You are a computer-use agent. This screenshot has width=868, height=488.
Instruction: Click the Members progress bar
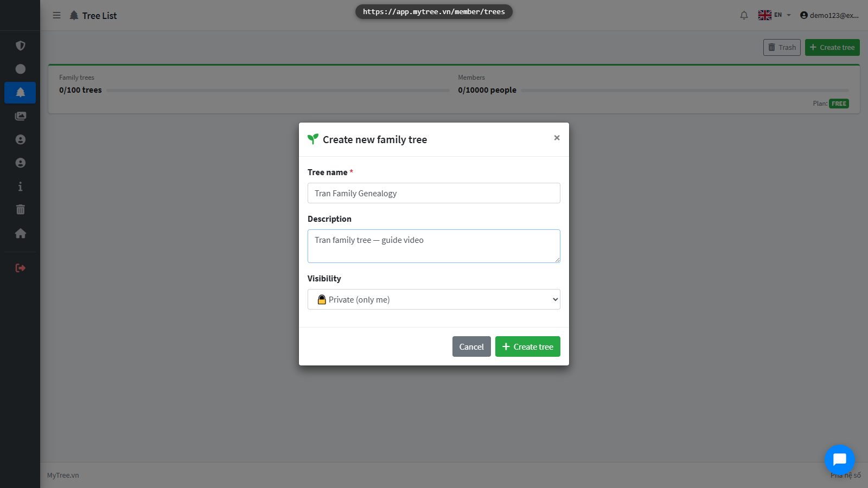point(685,90)
